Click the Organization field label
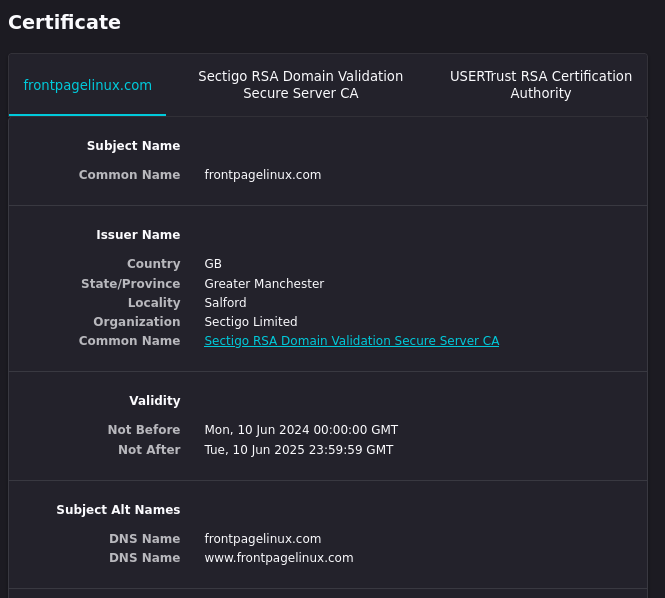The height and width of the screenshot is (598, 665). click(137, 321)
